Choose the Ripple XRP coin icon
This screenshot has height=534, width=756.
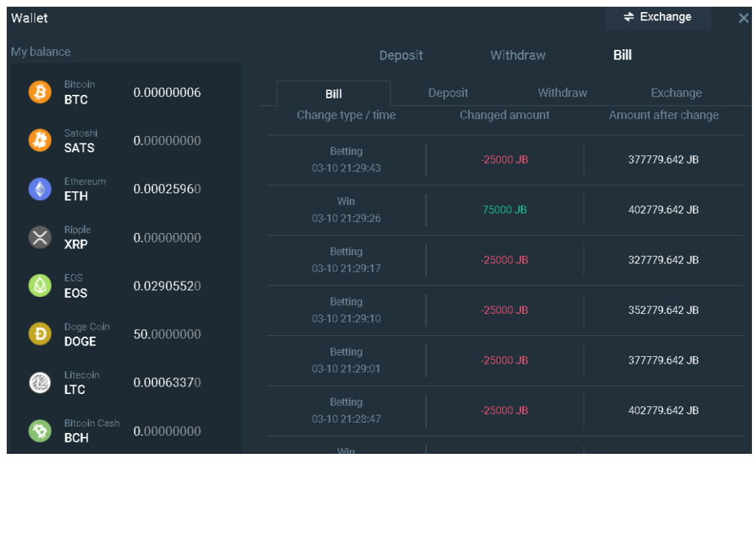coord(40,238)
